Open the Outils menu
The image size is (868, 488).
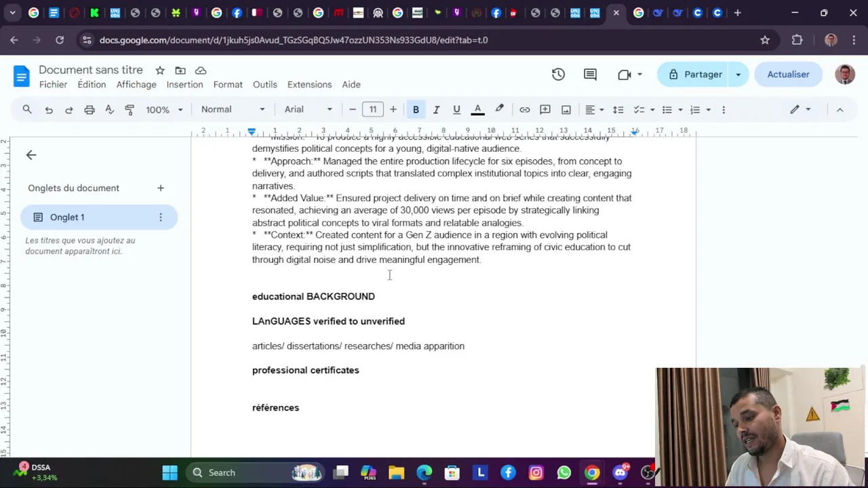click(265, 85)
